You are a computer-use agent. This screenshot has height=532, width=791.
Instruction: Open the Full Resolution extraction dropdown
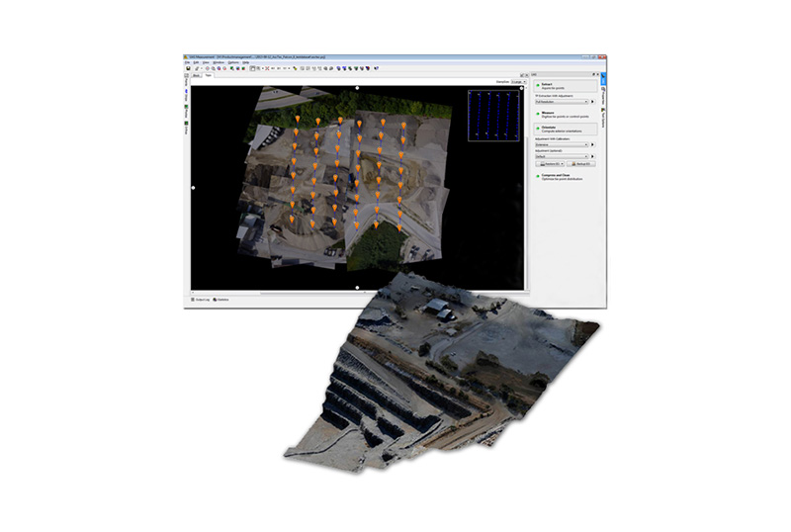tap(560, 101)
